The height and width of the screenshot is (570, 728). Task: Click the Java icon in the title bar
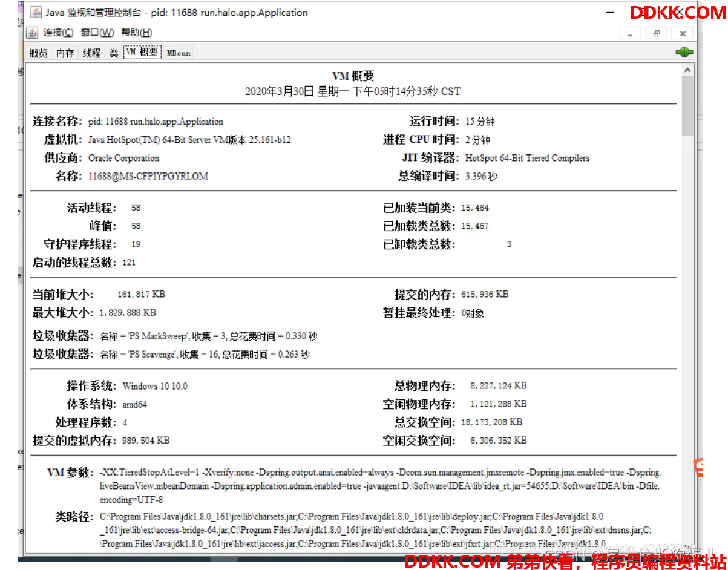(36, 12)
